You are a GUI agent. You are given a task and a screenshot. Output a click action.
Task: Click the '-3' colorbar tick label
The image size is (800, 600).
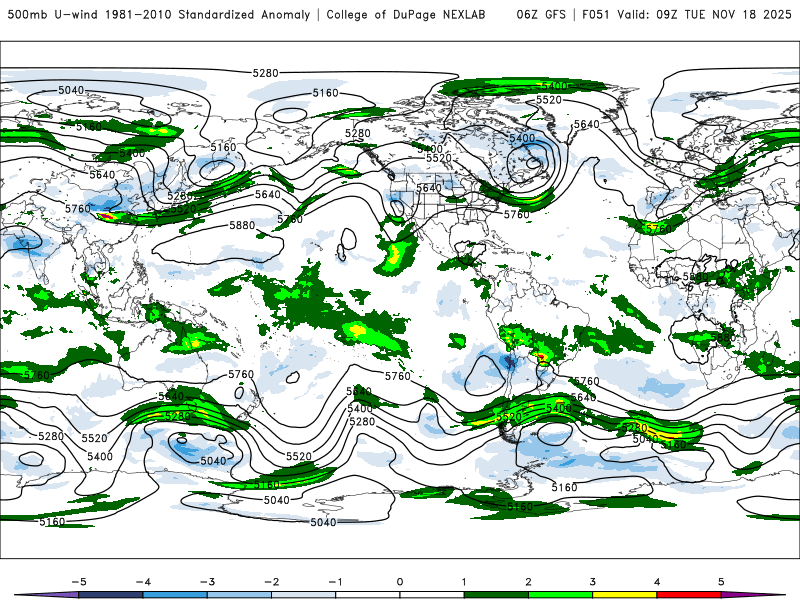coord(207,582)
